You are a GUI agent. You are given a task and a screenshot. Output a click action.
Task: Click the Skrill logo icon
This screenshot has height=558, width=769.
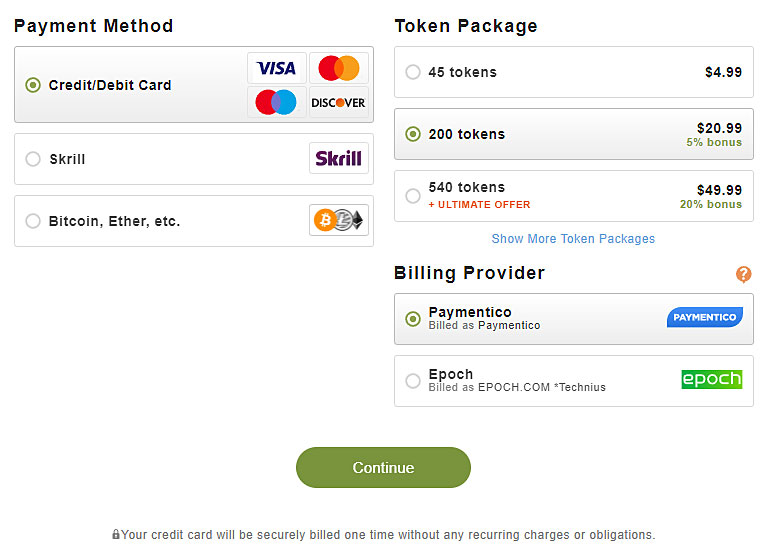tap(339, 158)
